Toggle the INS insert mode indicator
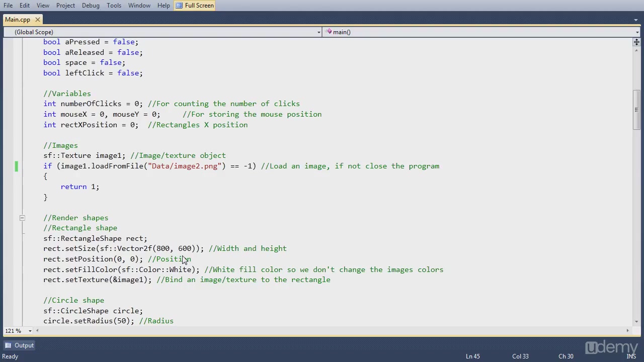Screen dimensions: 644x362 625,356
